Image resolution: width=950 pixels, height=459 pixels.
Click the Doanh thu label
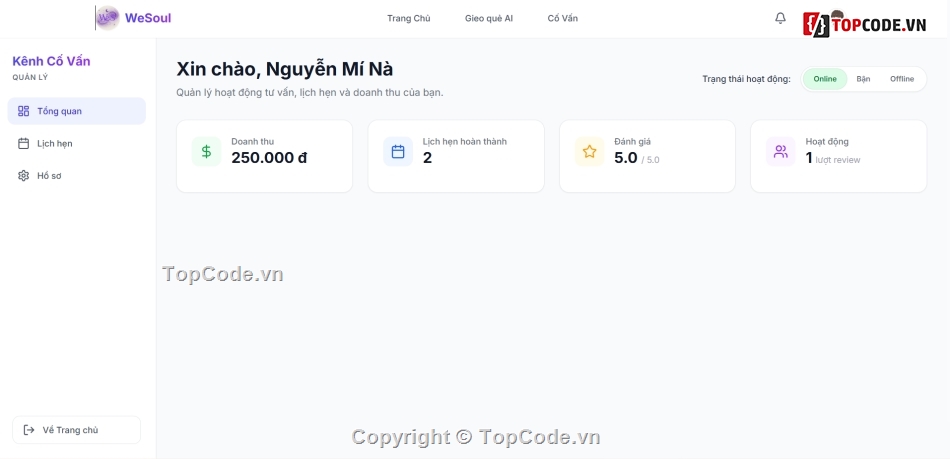tap(253, 142)
